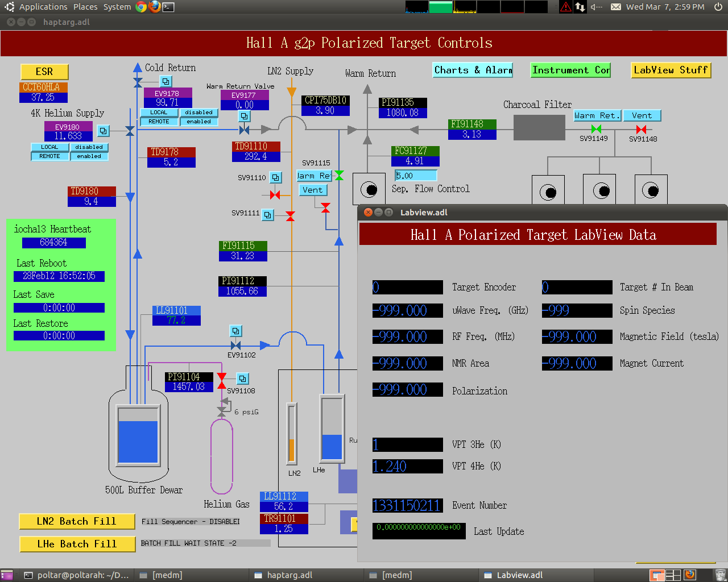Set EV9178 to REMOTE mode
The image size is (728, 582).
point(159,122)
